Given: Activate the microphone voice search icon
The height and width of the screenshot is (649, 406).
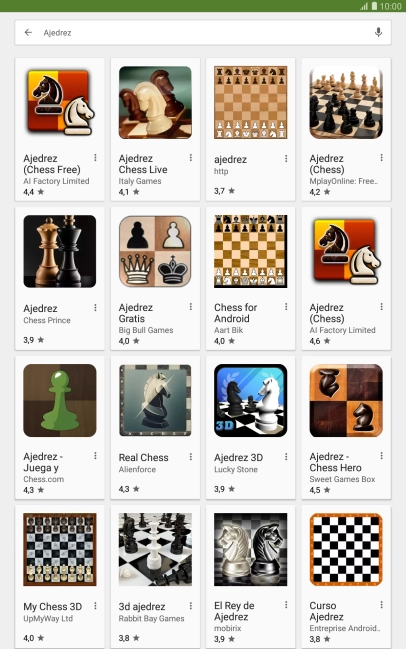Looking at the screenshot, I should pos(378,32).
